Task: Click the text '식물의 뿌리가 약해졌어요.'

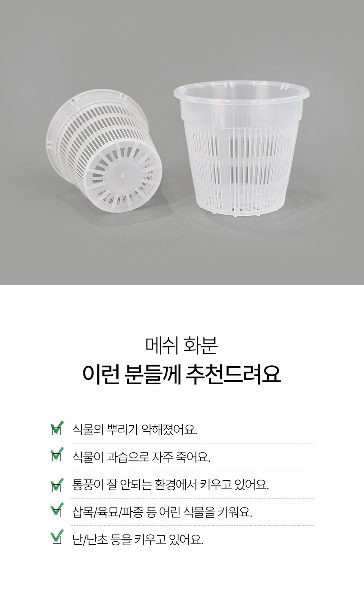Action: pyautogui.click(x=135, y=430)
